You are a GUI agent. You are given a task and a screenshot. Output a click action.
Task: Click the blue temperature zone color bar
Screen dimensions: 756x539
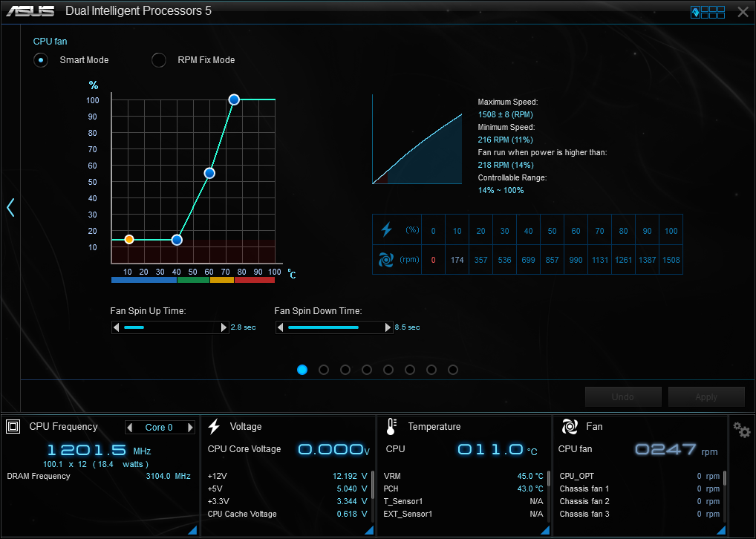144,280
